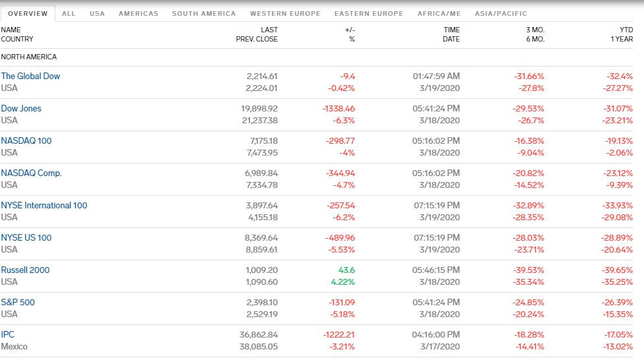Click the NYSE International 100 link
The image size is (644, 360).
(x=44, y=205)
